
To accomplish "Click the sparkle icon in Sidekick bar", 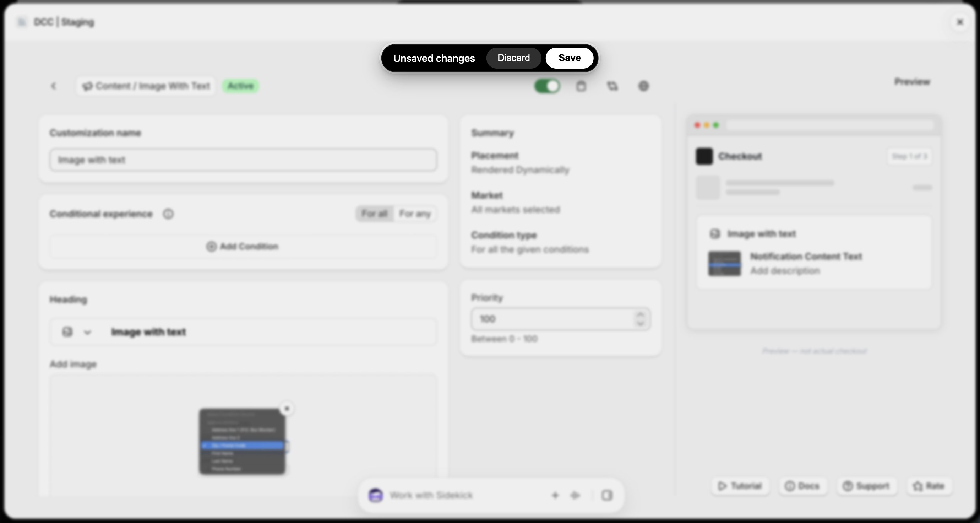I will pyautogui.click(x=575, y=495).
